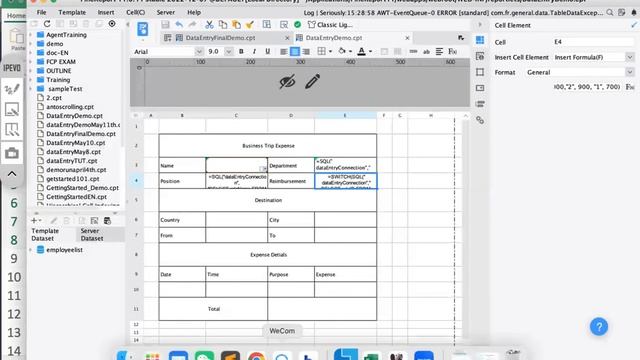Viewport: 640px width, 360px height.
Task: Switch to the DataEntryFinalDemo.cpt tab
Action: point(220,38)
